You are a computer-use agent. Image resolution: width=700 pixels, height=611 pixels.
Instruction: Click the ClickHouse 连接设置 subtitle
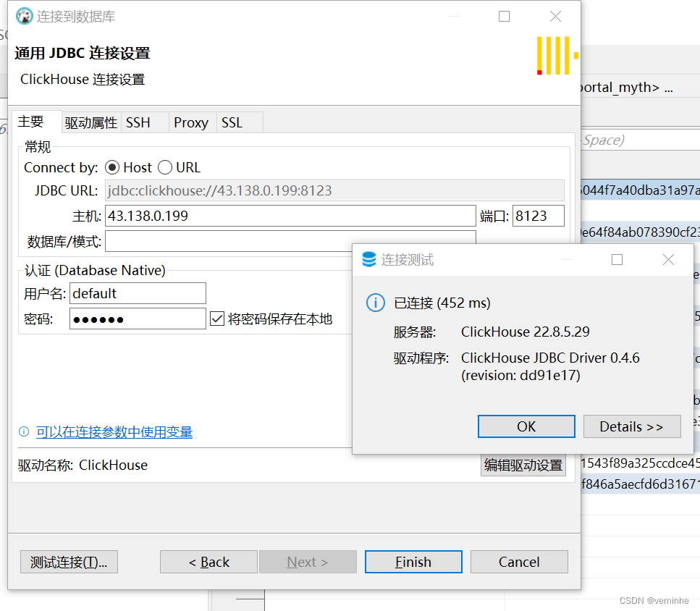coord(83,79)
